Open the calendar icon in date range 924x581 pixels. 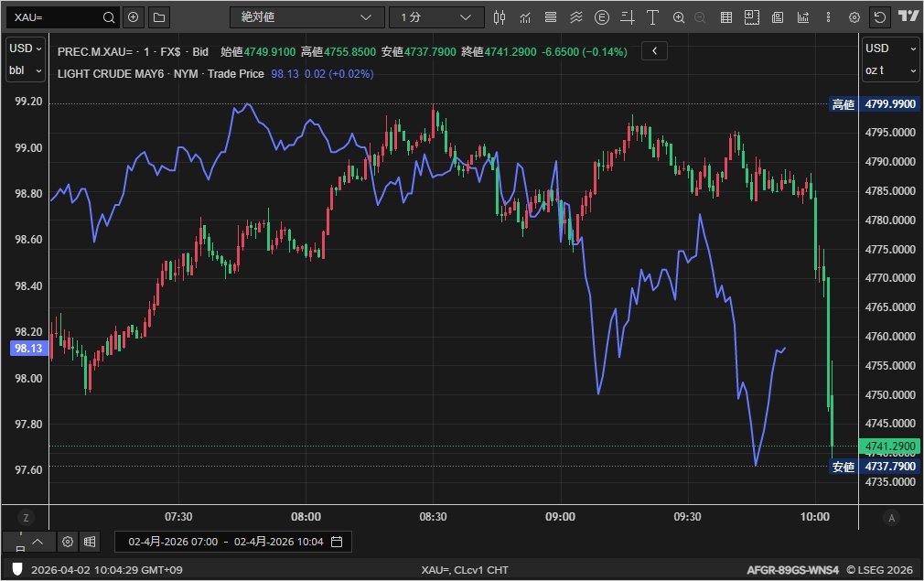pyautogui.click(x=337, y=542)
